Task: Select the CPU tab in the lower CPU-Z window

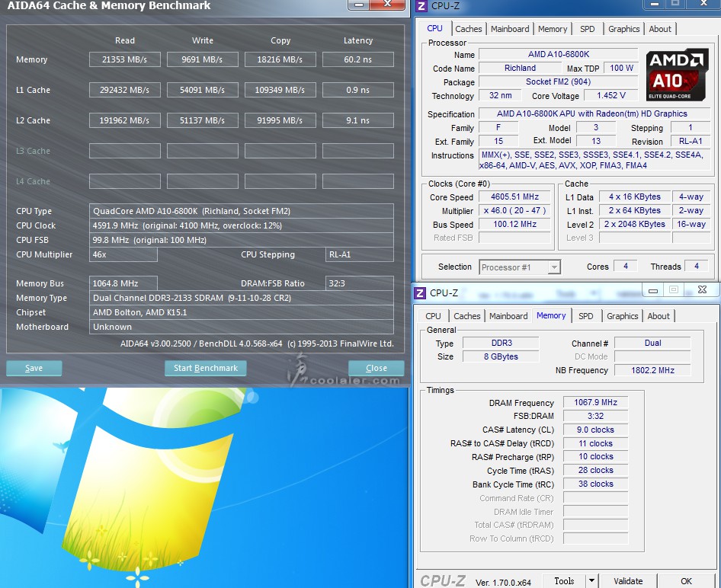Action: (433, 316)
